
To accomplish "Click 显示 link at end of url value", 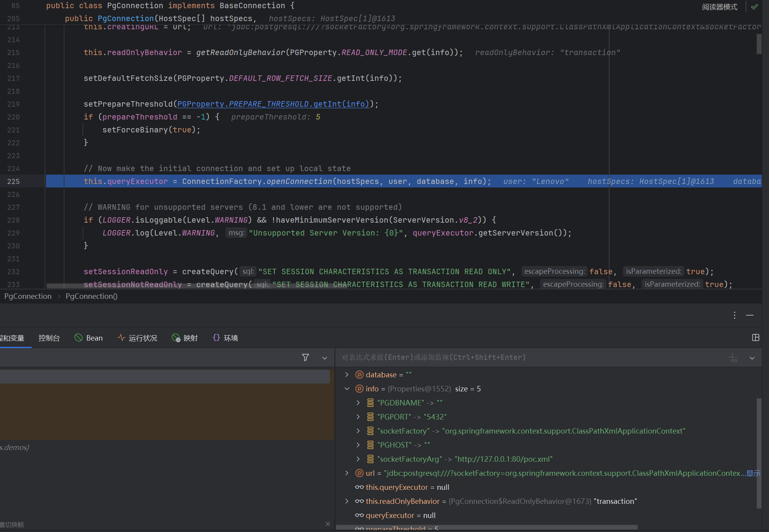I will (753, 473).
